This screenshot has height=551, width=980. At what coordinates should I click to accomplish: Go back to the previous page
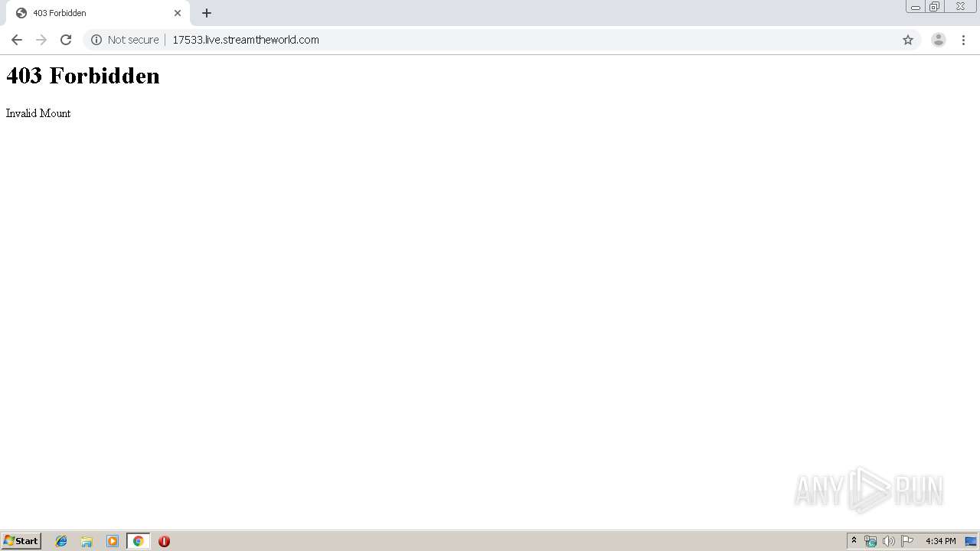(x=17, y=40)
